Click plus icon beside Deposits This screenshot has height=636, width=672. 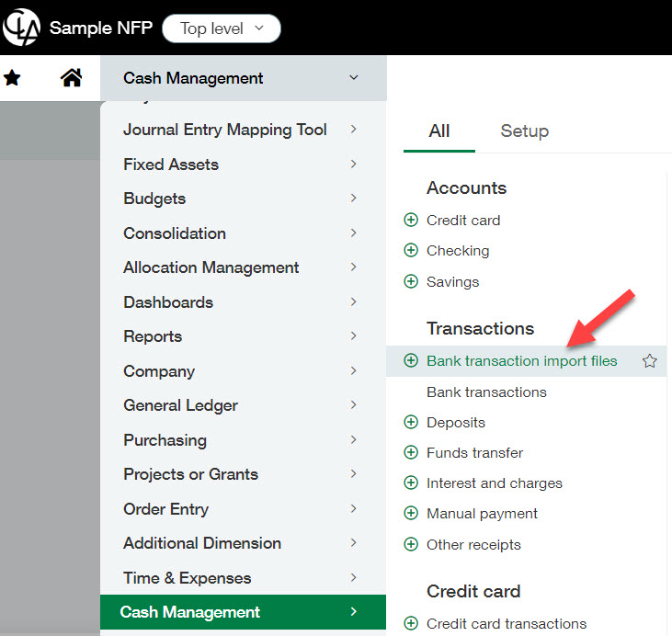point(411,423)
